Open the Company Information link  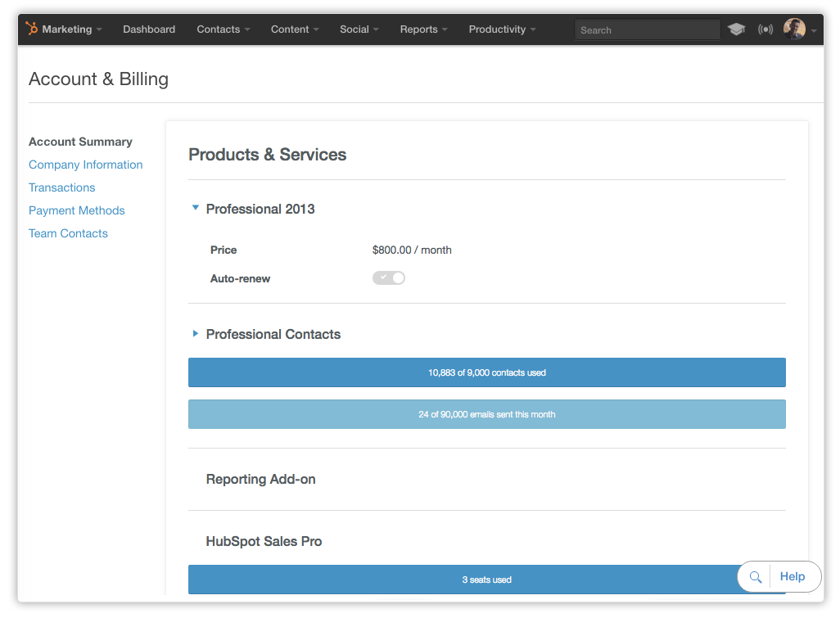[86, 165]
